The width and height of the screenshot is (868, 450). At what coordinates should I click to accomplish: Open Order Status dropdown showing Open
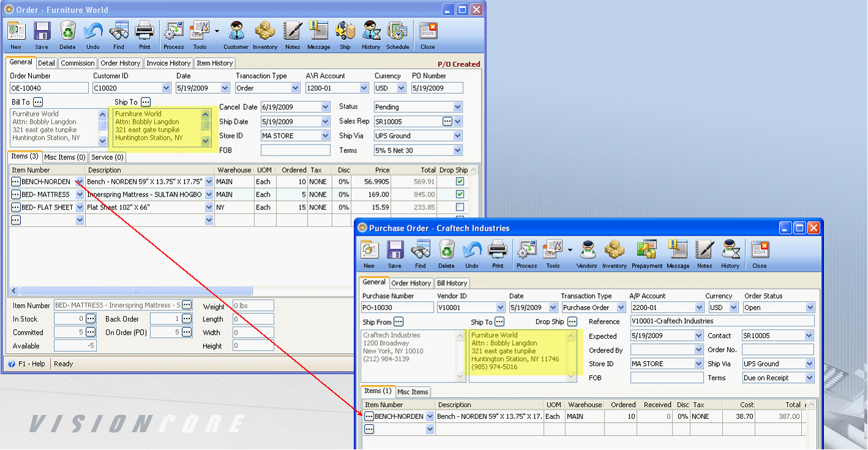(x=810, y=308)
